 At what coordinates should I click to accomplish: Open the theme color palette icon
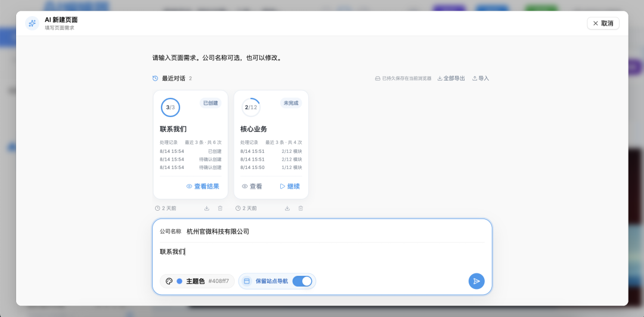click(169, 281)
